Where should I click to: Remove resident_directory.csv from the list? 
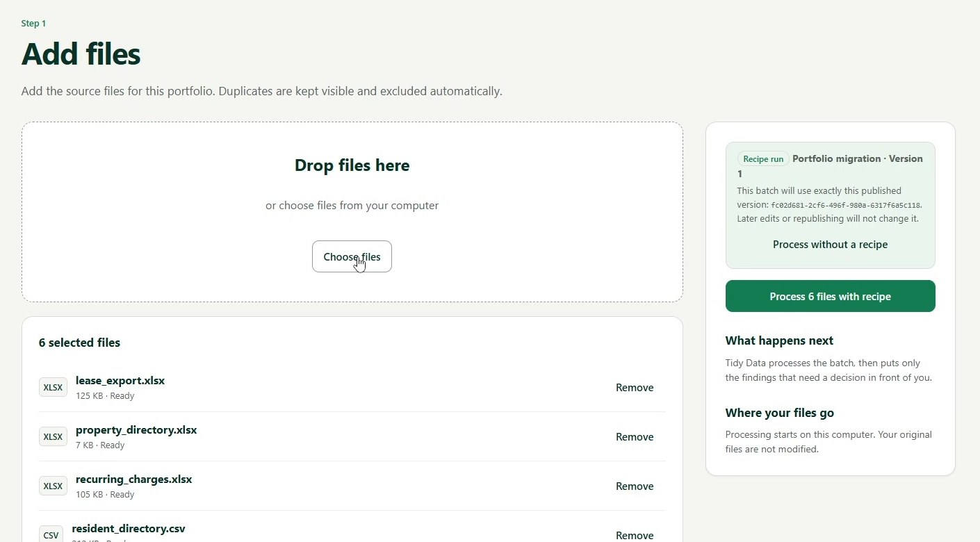(x=635, y=536)
